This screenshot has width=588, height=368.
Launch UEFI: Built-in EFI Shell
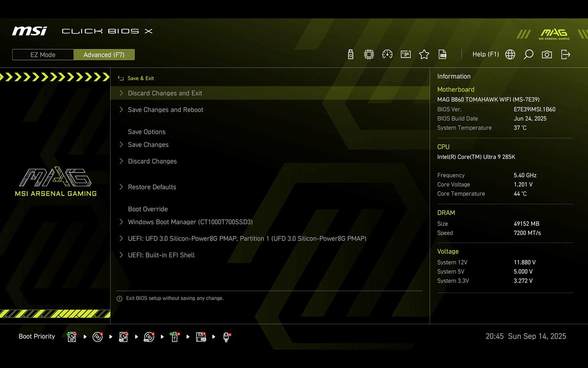pyautogui.click(x=270, y=255)
